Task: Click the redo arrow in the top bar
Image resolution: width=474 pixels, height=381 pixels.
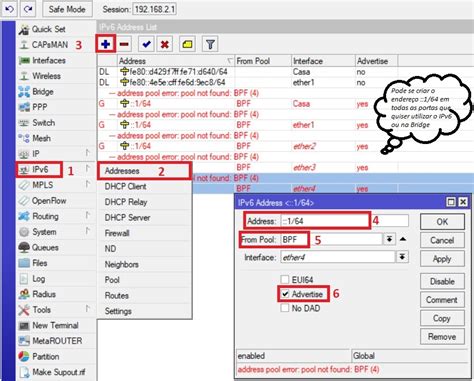Action: [x=28, y=9]
